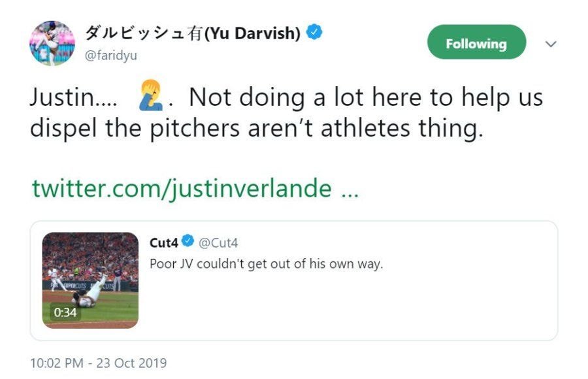Click the @Cut4 handle
The height and width of the screenshot is (379, 588).
218,243
